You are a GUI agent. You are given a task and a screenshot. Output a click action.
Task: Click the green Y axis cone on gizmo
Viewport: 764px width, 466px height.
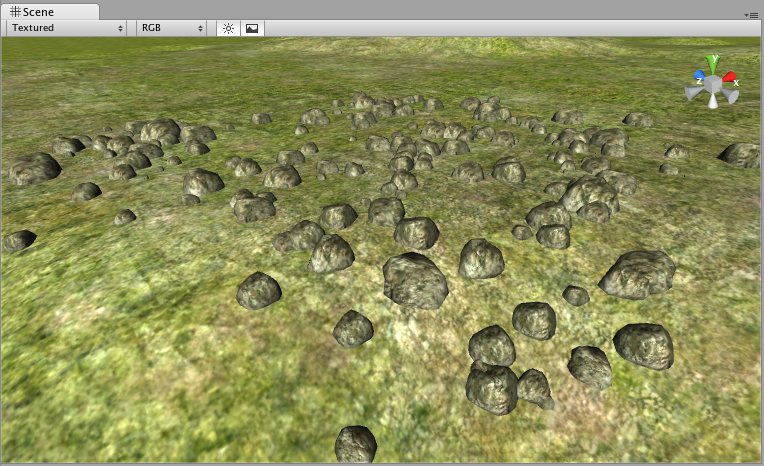[712, 64]
